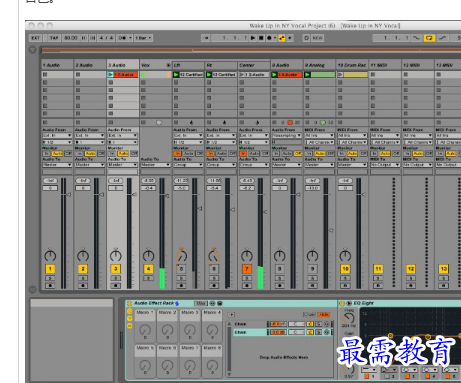The image size is (461, 383).
Task: Toggle track activator 4 on Vox
Action: (148, 269)
